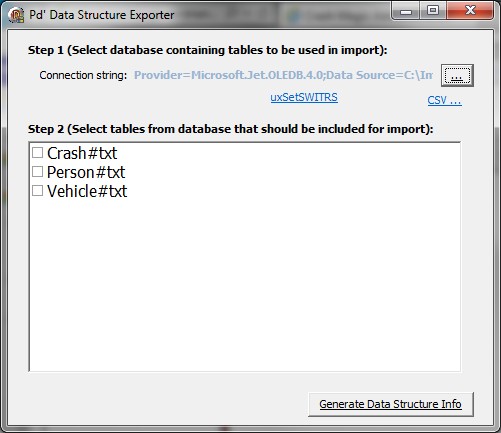The height and width of the screenshot is (433, 501).
Task: Highlight the Vehicle#txt list item text
Action: coord(87,191)
